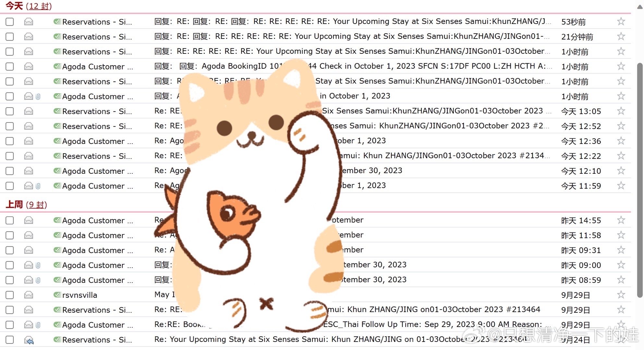Mark checkbox of email at 昨天 14:55
The image size is (644, 350).
click(10, 220)
